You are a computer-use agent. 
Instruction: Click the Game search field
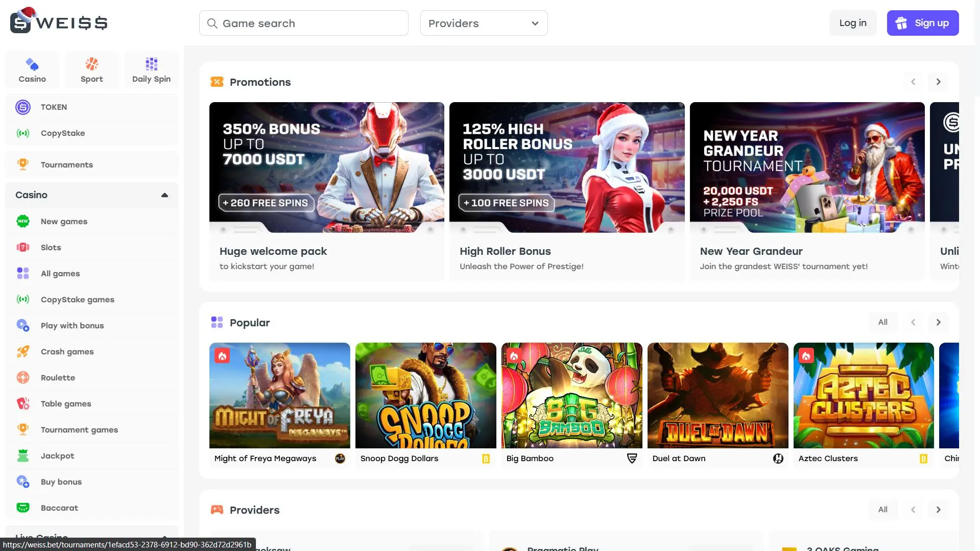304,23
